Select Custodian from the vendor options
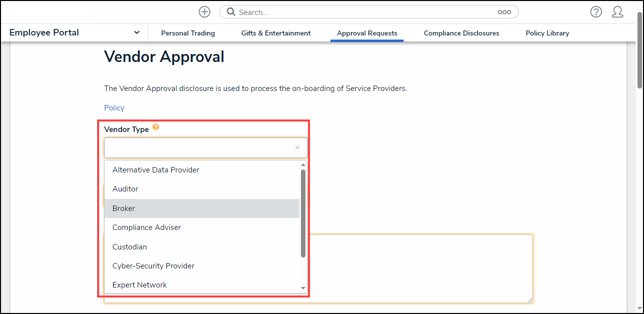Screen dimensions: 644x314 (130, 246)
